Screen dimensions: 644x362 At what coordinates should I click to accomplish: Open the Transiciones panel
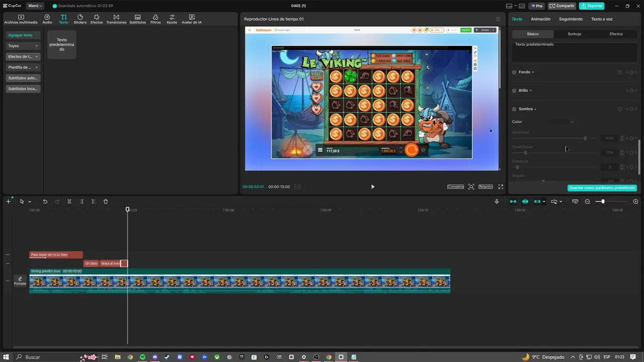116,19
